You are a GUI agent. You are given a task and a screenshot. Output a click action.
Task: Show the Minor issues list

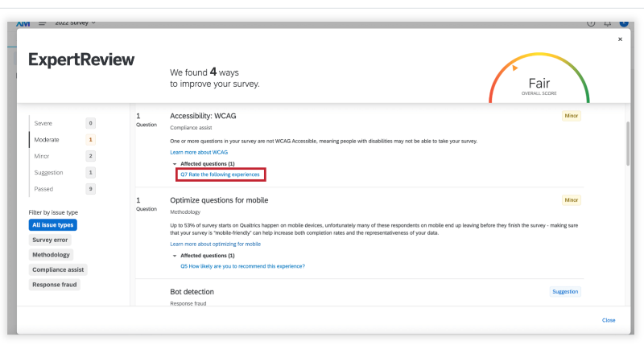62,156
